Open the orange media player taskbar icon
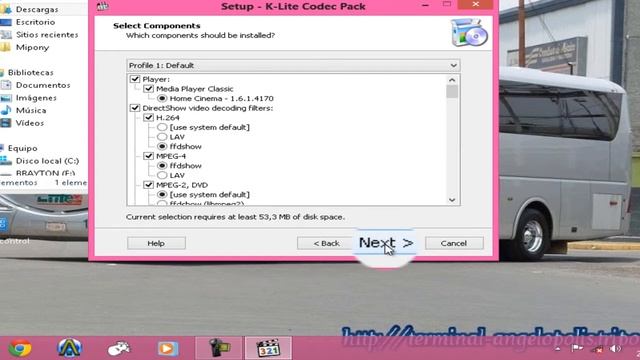Screen dimensions: 640x360 click(168, 349)
